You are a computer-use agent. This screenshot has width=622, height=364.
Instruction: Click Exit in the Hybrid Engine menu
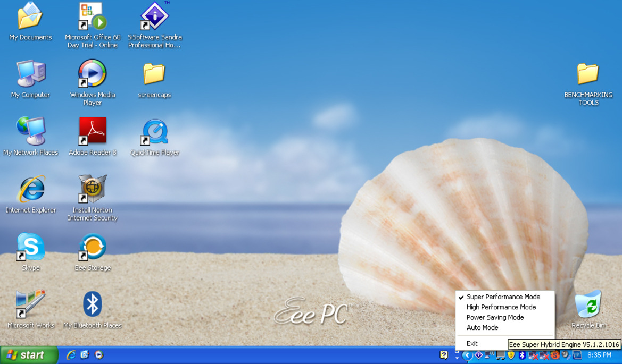(x=472, y=343)
